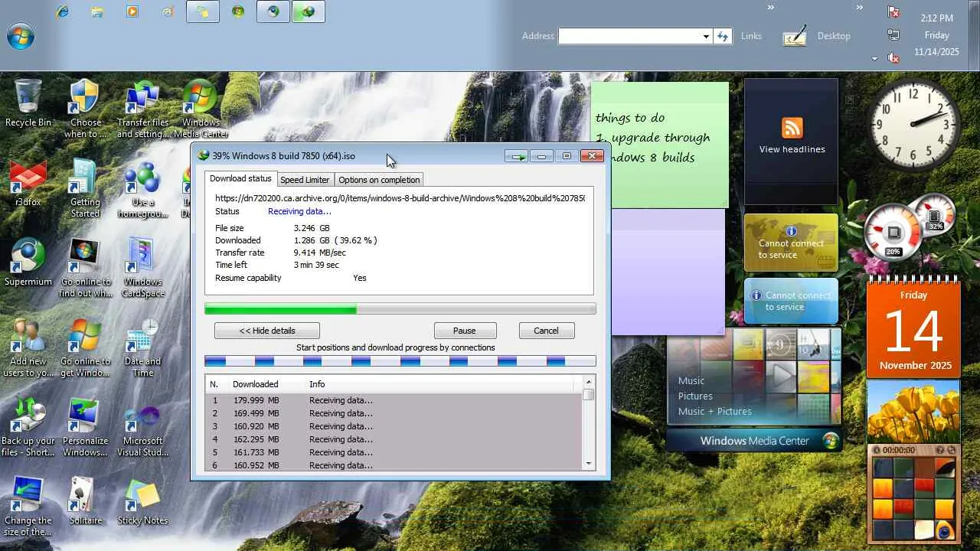Click the Address bar refresh/go button
This screenshot has width=980, height=551.
tap(722, 36)
